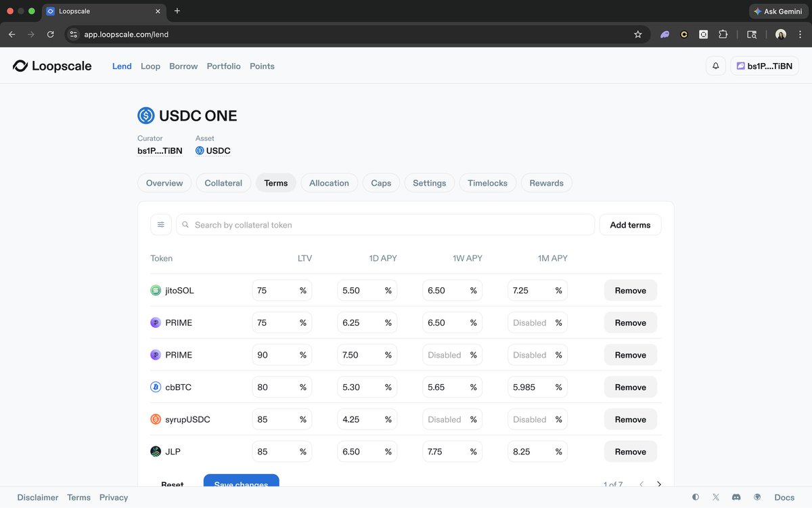The height and width of the screenshot is (508, 812).
Task: Remove the jitoSOL terms row
Action: [630, 291]
